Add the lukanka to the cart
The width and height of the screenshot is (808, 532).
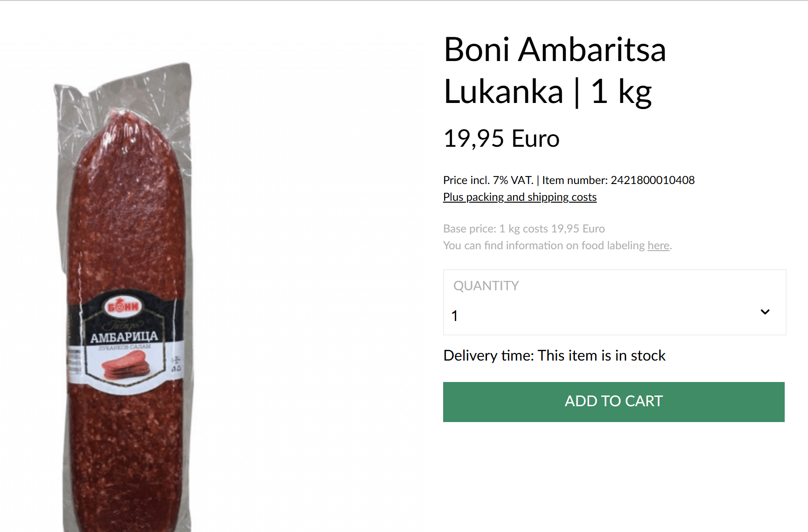point(614,402)
